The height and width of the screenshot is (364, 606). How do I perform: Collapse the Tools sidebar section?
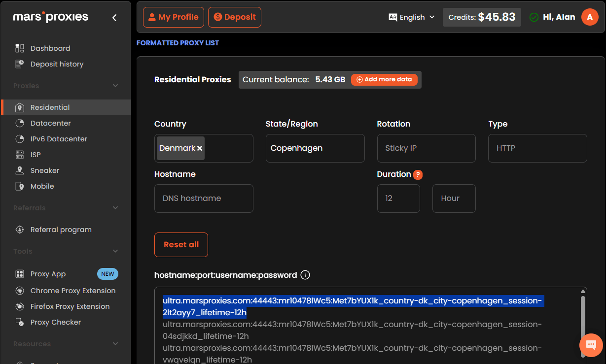(x=115, y=251)
